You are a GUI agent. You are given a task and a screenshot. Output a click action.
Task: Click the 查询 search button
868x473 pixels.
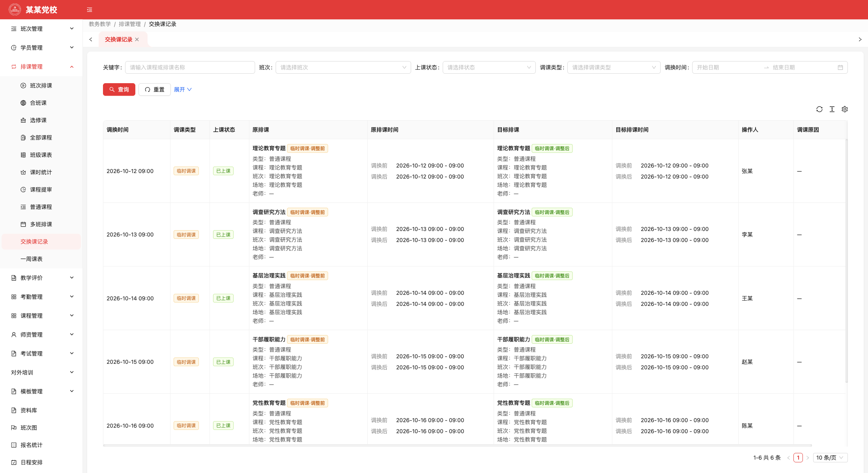coord(119,89)
